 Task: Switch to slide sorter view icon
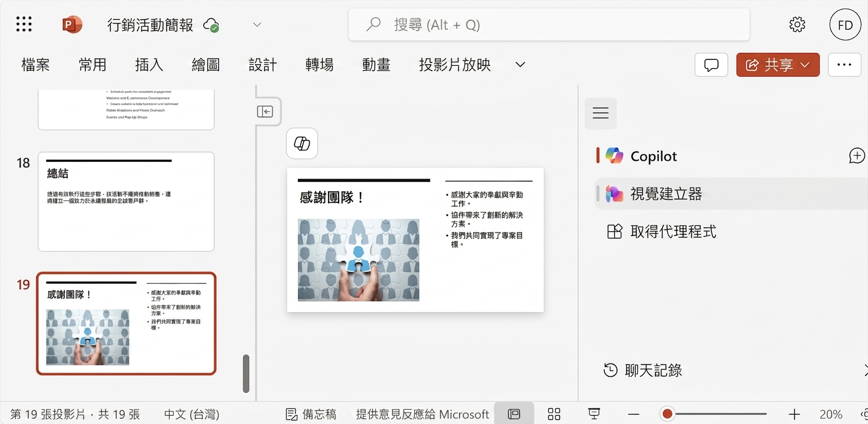554,414
